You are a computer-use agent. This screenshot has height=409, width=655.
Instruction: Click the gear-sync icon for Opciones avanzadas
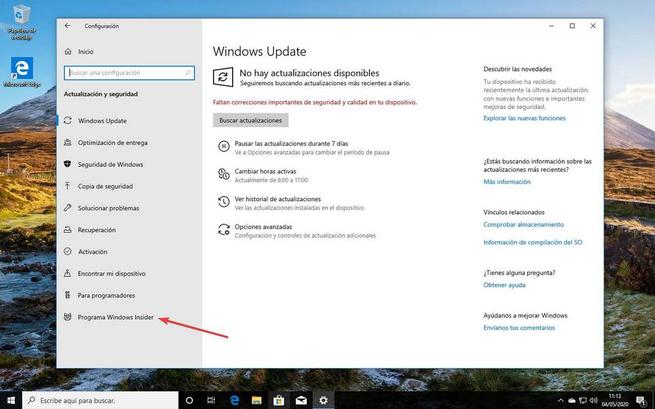pos(224,229)
